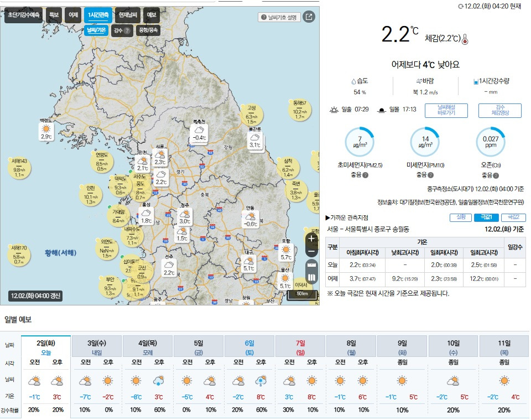The width and height of the screenshot is (531, 420).
Task: Switch map to 특보 tab
Action: point(54,15)
